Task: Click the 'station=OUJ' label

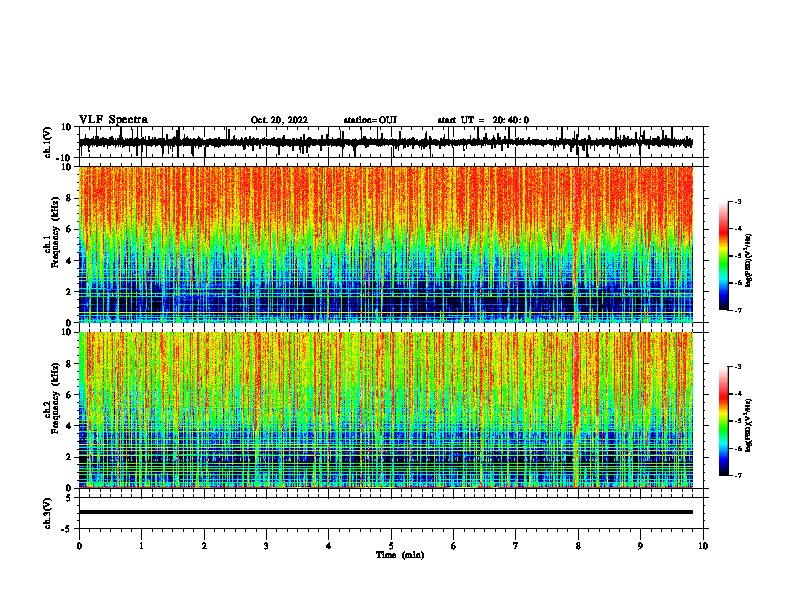Action: pos(370,120)
